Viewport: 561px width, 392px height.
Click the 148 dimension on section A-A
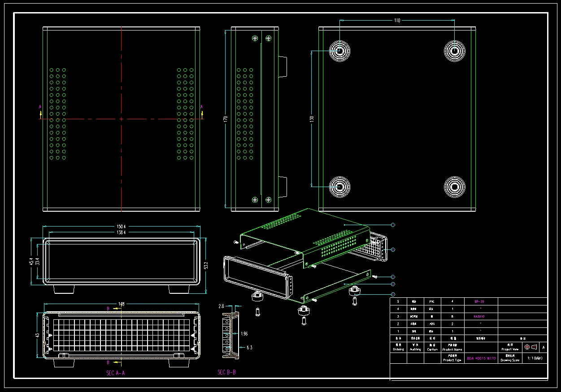[x=121, y=305]
